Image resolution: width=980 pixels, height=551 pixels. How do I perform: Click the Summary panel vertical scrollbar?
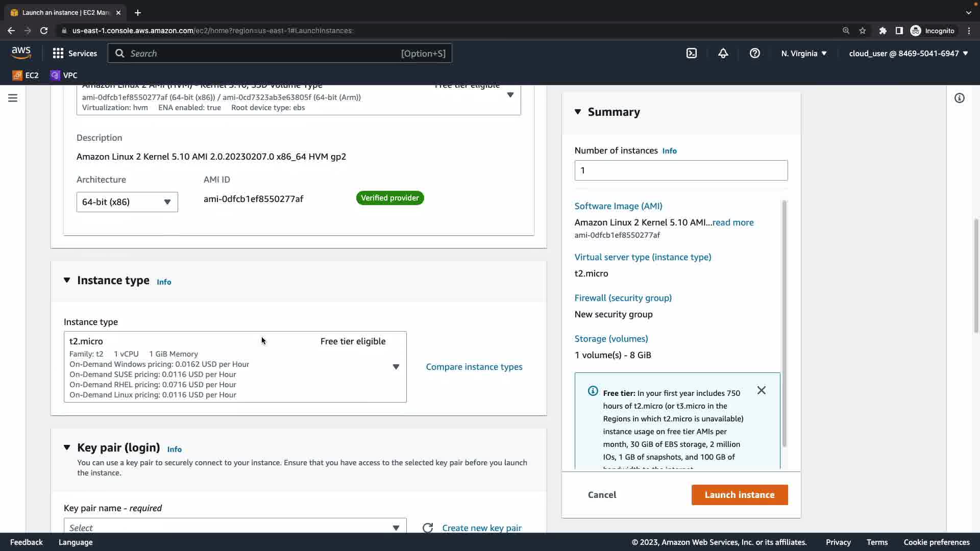tap(785, 323)
